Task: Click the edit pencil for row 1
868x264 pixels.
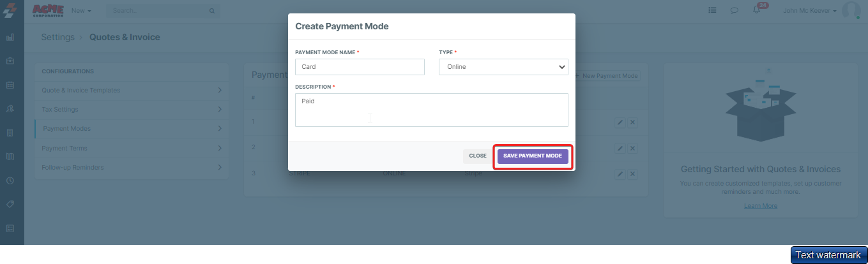Action: [620, 122]
